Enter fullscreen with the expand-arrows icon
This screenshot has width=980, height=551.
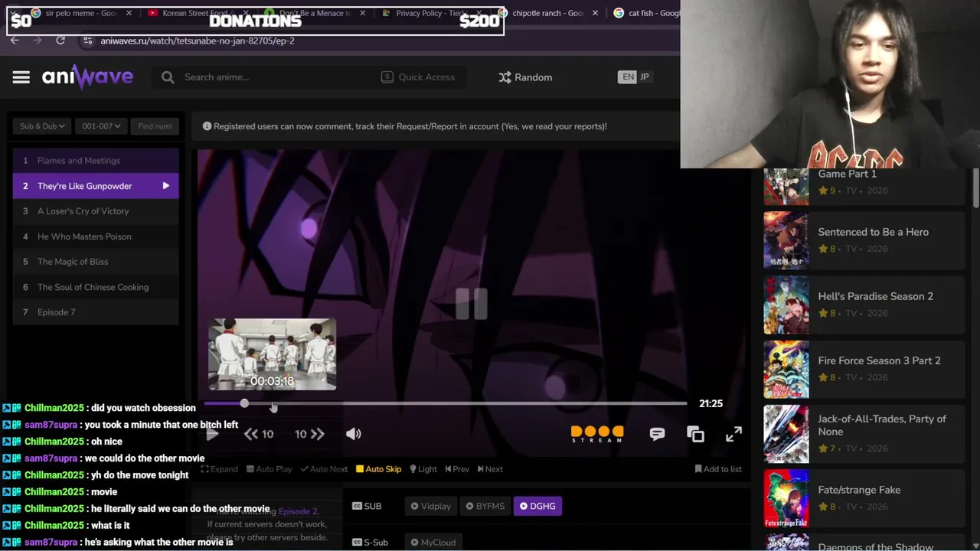point(733,434)
